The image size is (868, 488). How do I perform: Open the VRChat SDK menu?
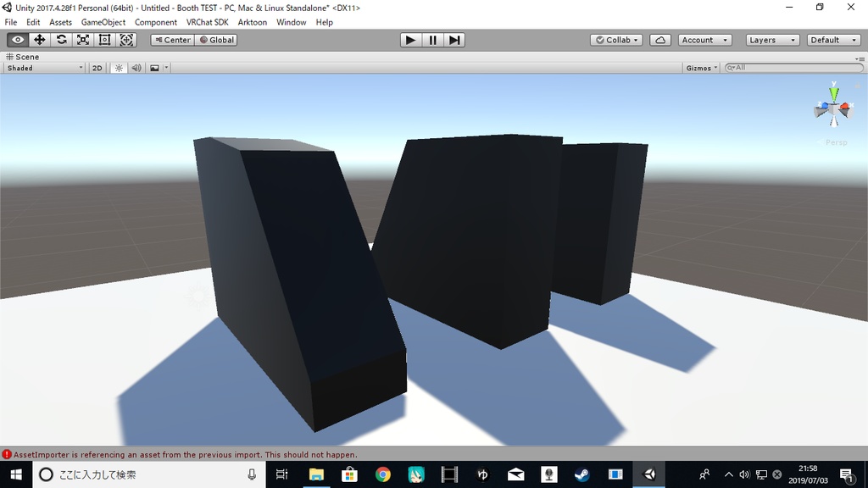tap(207, 22)
